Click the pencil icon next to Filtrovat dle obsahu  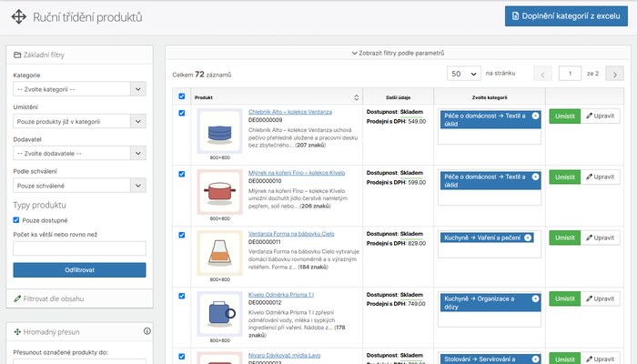(17, 298)
